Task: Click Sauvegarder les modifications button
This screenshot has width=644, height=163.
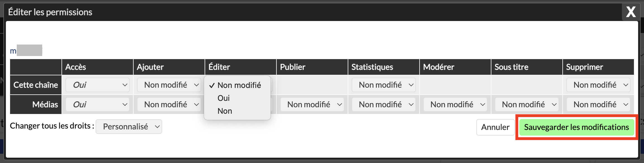Action: [576, 127]
